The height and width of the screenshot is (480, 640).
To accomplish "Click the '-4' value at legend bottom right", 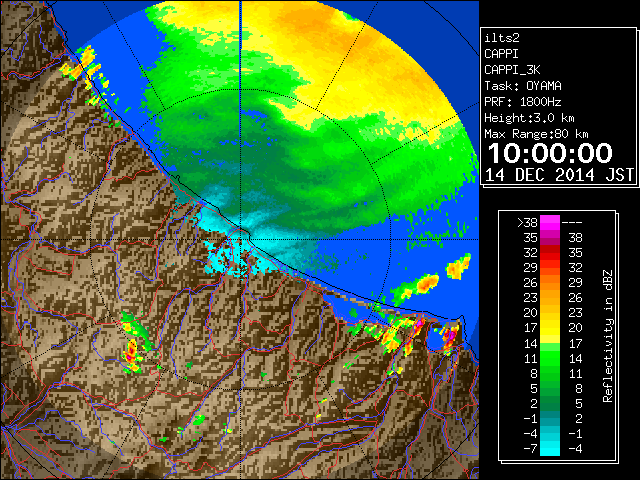I will tap(576, 449).
